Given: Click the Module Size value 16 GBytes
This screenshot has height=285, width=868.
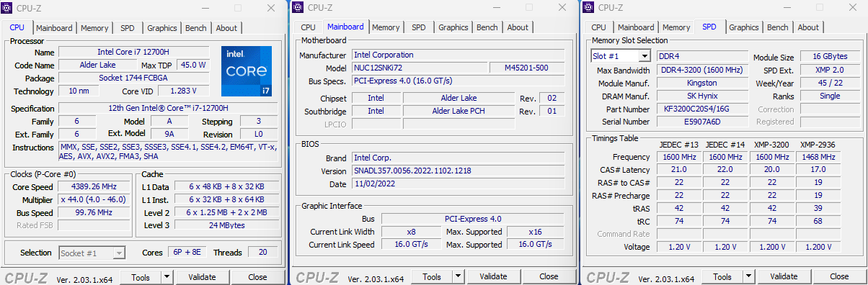Looking at the screenshot, I should click(x=830, y=57).
